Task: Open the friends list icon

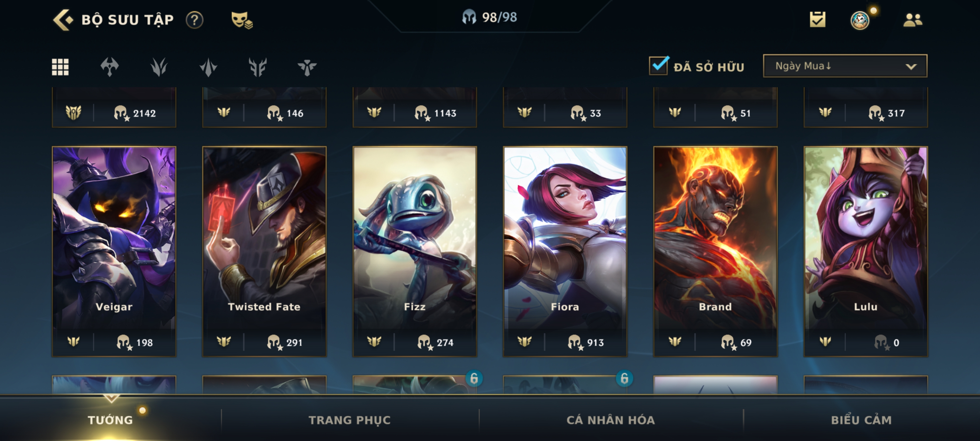Action: pyautogui.click(x=913, y=20)
